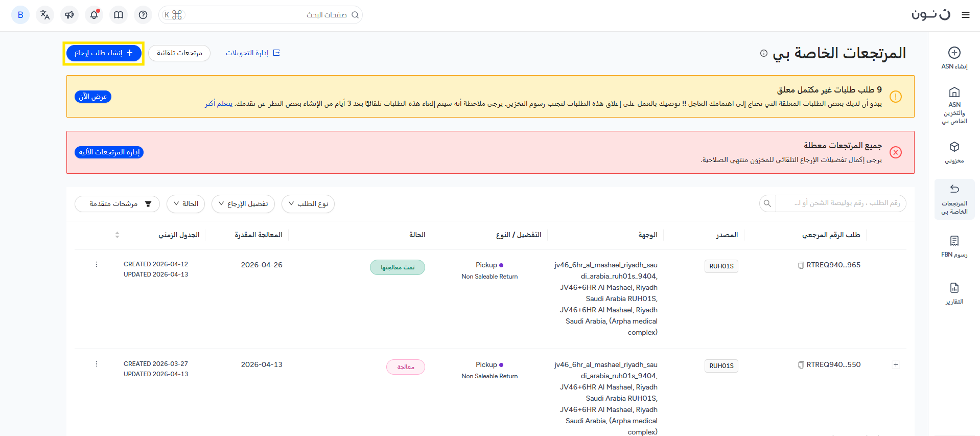Open the إدارة التحويلات link
Screen dimensions: 980x436
point(253,53)
